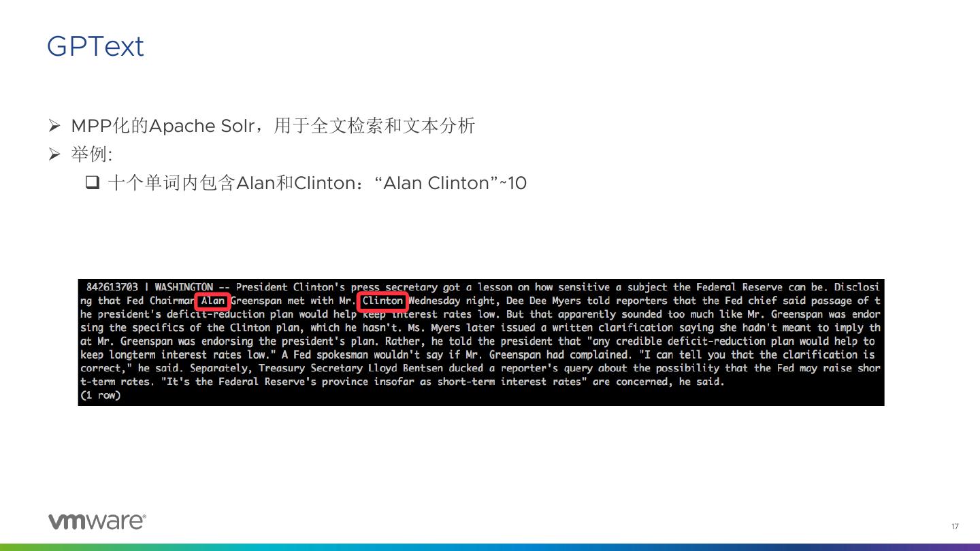The image size is (980, 551).
Task: Select the highlighted Clinton word box
Action: pos(382,301)
